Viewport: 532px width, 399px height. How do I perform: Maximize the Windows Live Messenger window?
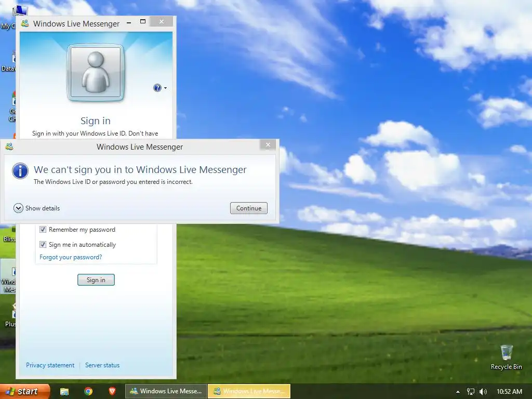click(143, 22)
